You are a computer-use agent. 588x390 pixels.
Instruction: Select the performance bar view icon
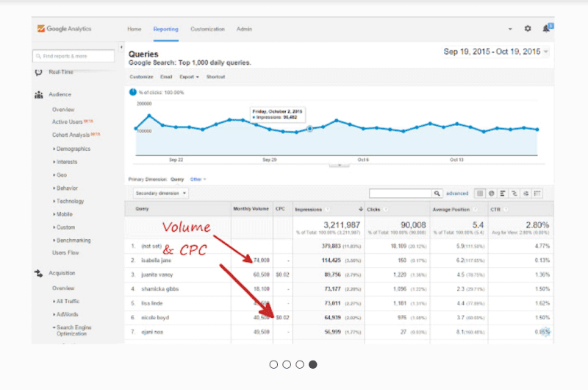coord(503,194)
